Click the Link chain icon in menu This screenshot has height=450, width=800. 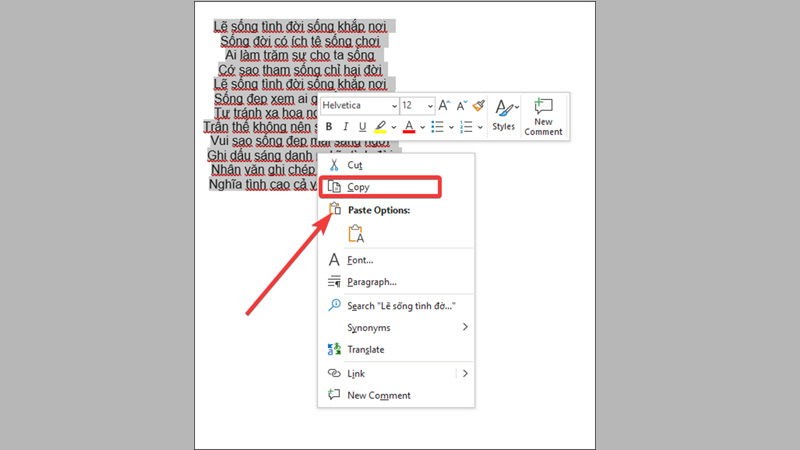(334, 373)
